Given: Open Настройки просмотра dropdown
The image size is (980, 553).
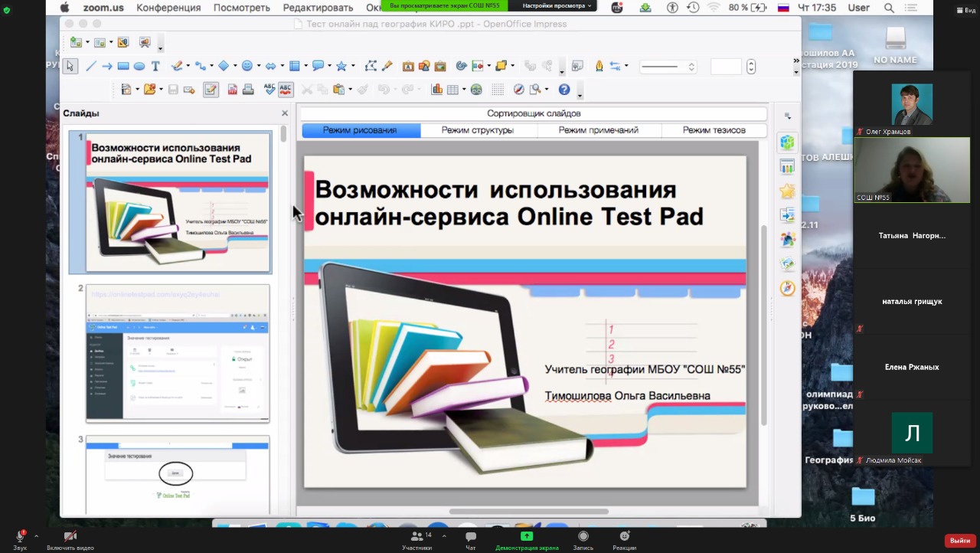Looking at the screenshot, I should point(557,5).
